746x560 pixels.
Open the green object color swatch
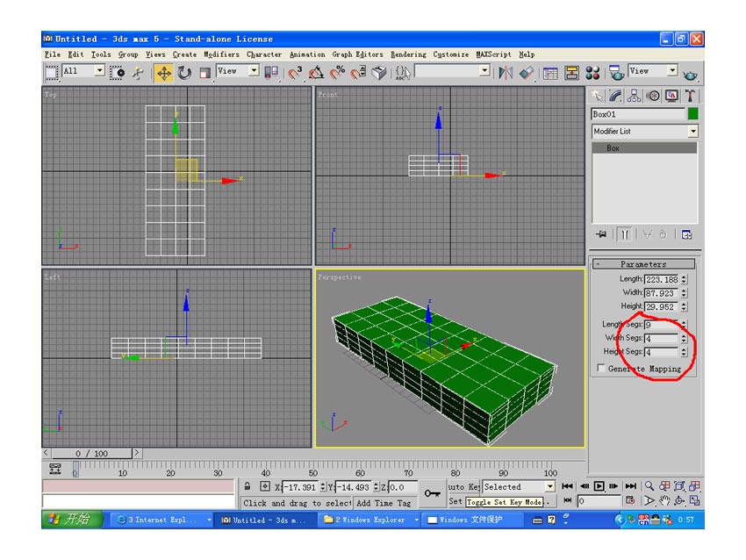[692, 114]
